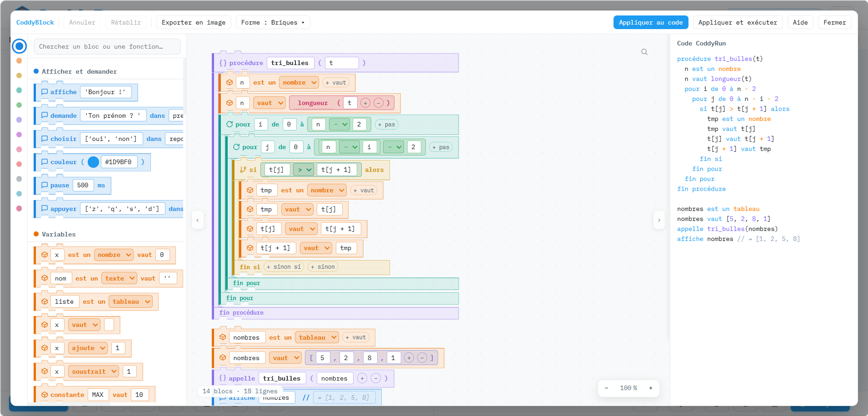
Task: Click the Annuler undo button
Action: click(82, 22)
